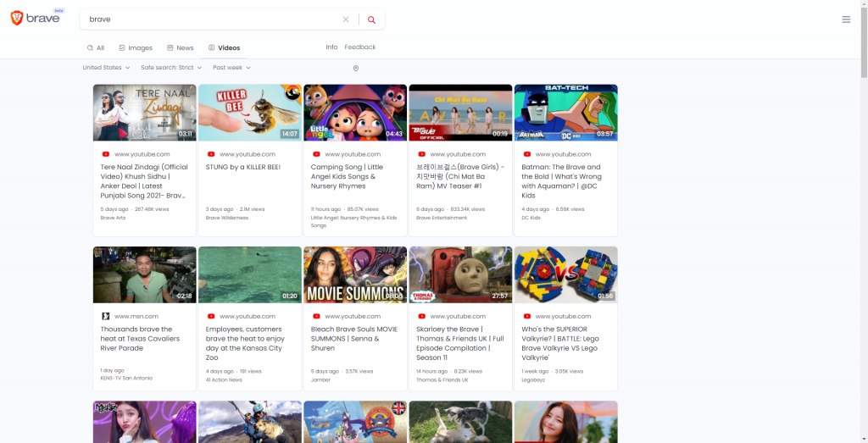Select the All results tab
868x443 pixels.
pyautogui.click(x=96, y=48)
